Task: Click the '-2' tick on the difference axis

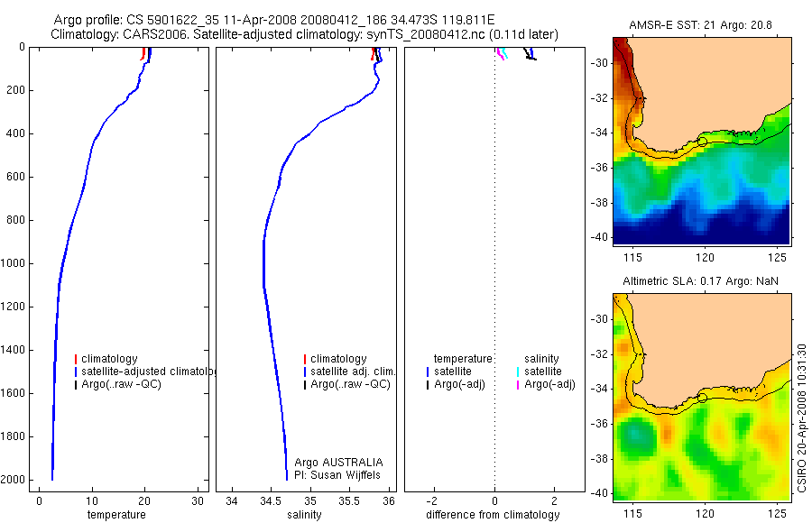Action: pyautogui.click(x=433, y=501)
